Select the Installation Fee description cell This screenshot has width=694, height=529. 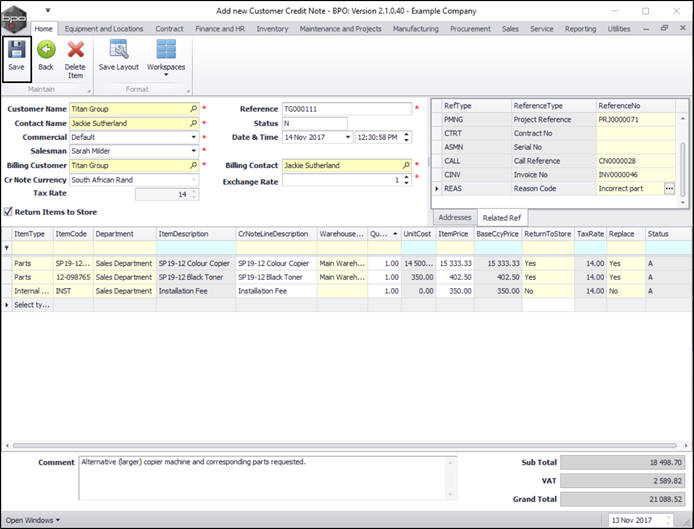(x=195, y=291)
